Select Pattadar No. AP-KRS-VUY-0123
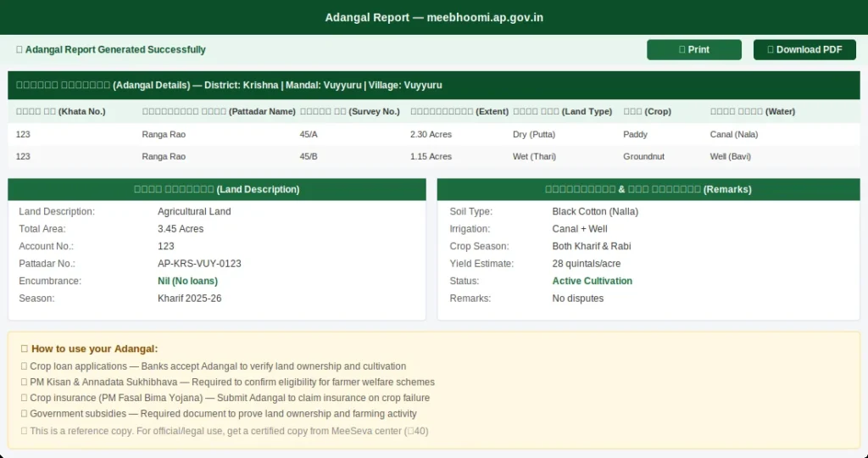Screen dimensions: 868x458 (x=199, y=264)
